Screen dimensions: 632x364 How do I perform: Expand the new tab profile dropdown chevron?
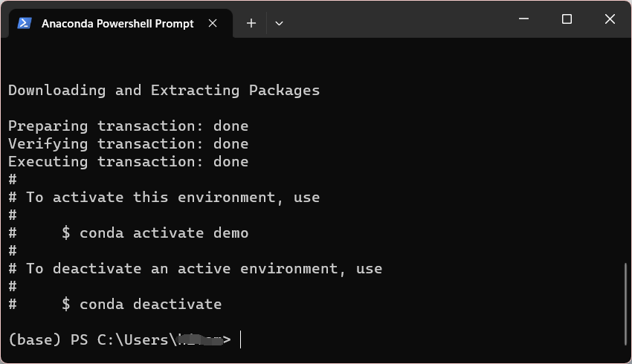(x=279, y=23)
